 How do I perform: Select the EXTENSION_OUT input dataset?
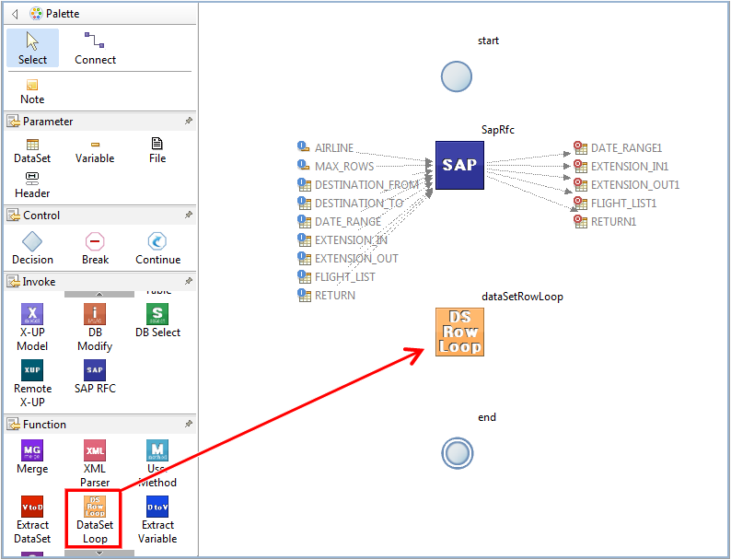[348, 259]
